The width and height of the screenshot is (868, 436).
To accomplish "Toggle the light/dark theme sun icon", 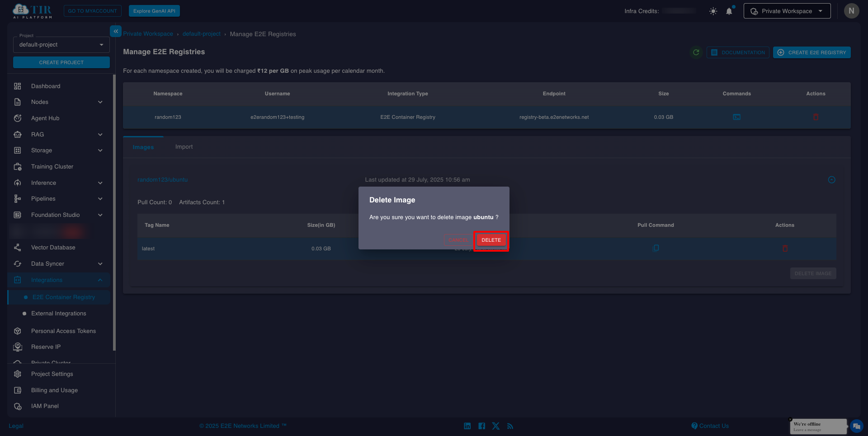I will tap(713, 11).
